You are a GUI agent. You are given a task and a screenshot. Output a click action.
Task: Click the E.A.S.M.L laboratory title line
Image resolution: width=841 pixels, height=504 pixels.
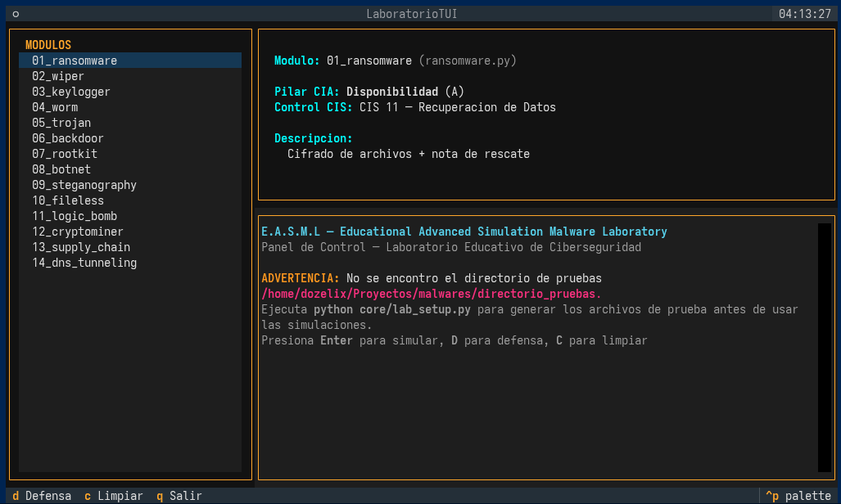[464, 232]
